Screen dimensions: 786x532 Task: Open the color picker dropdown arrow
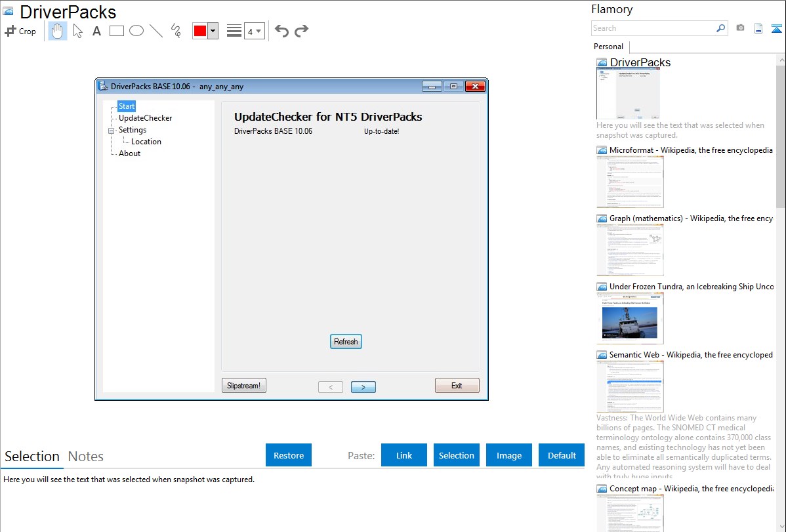(x=213, y=31)
